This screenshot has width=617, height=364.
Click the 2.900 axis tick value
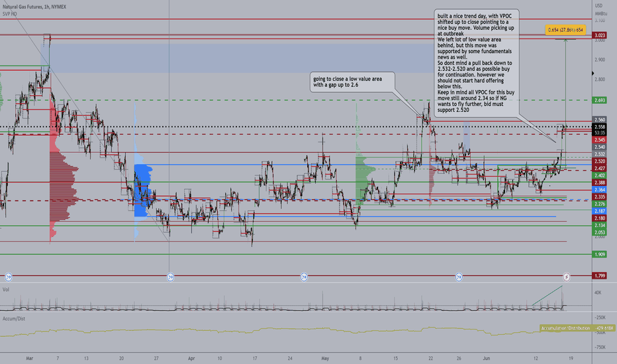pyautogui.click(x=600, y=60)
